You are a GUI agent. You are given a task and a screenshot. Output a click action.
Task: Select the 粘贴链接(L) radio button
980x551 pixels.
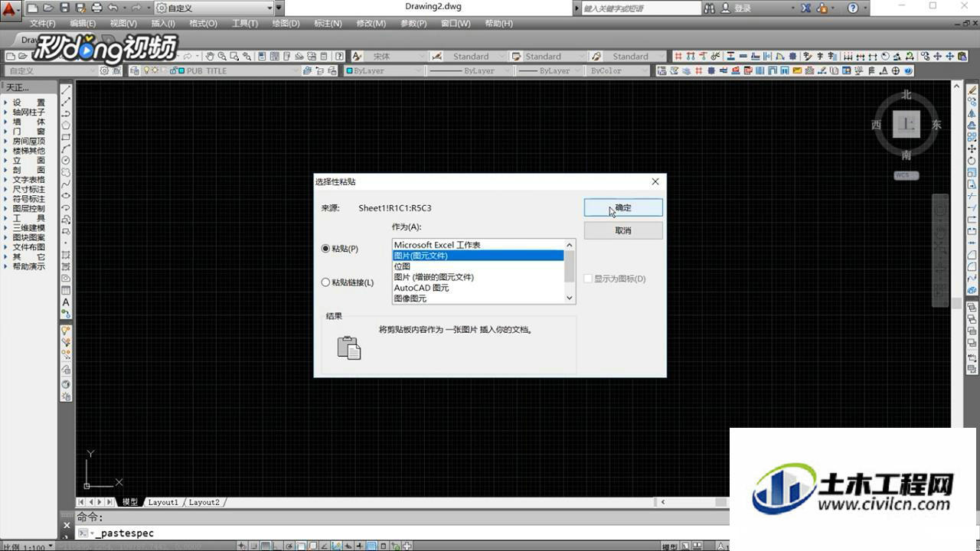pyautogui.click(x=326, y=282)
